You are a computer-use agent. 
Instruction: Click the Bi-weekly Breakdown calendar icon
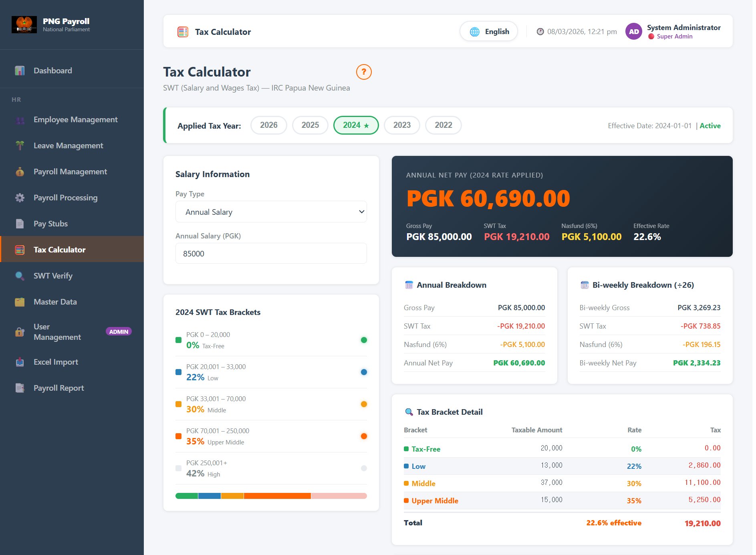(585, 285)
